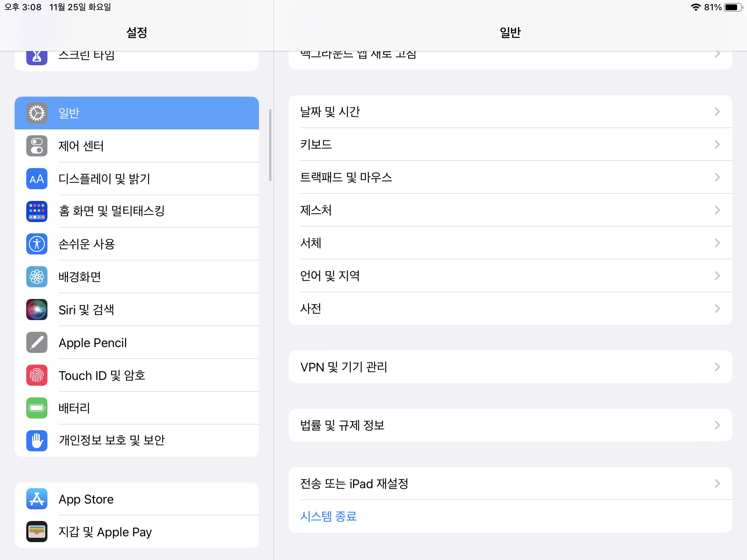Tap the App Store icon
Viewport: 747px width, 560px height.
[37, 499]
